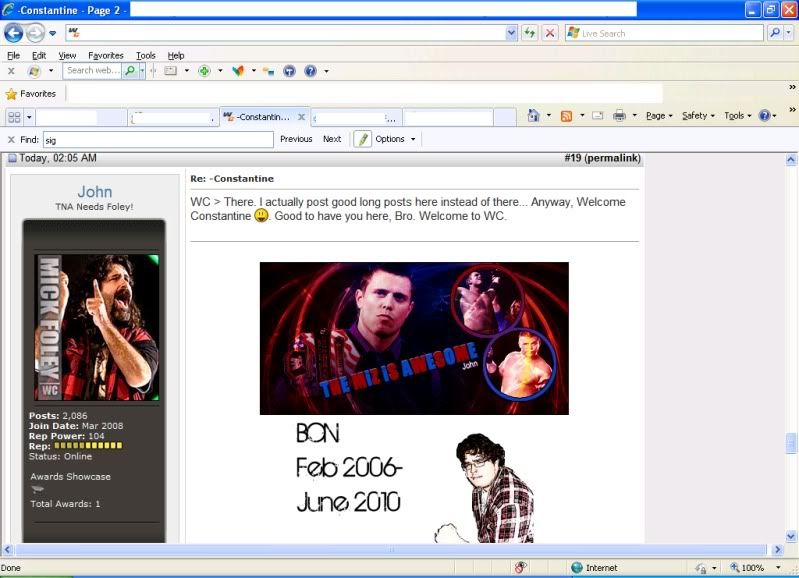
Task: Click the green Search web magnifier
Action: point(130,70)
